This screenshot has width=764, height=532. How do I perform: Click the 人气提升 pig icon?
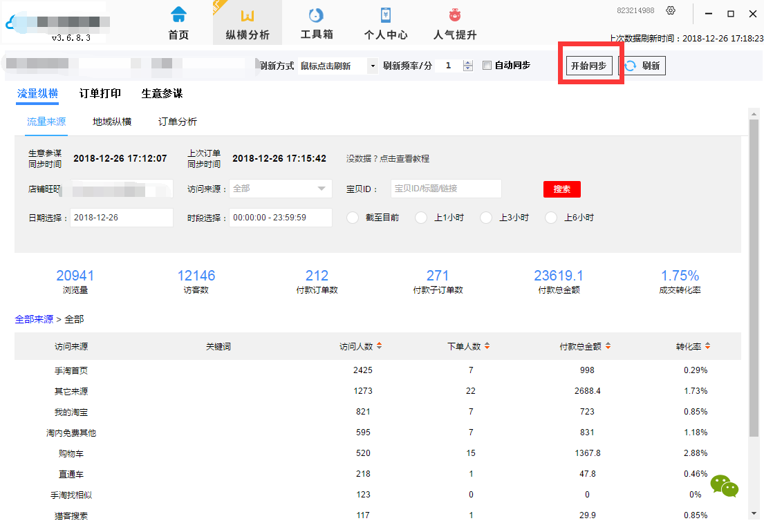coord(454,15)
